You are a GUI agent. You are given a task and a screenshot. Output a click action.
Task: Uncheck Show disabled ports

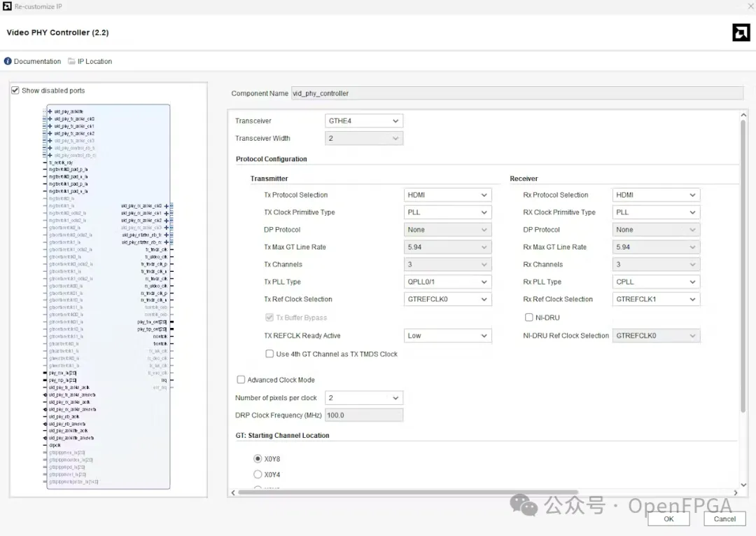[15, 90]
